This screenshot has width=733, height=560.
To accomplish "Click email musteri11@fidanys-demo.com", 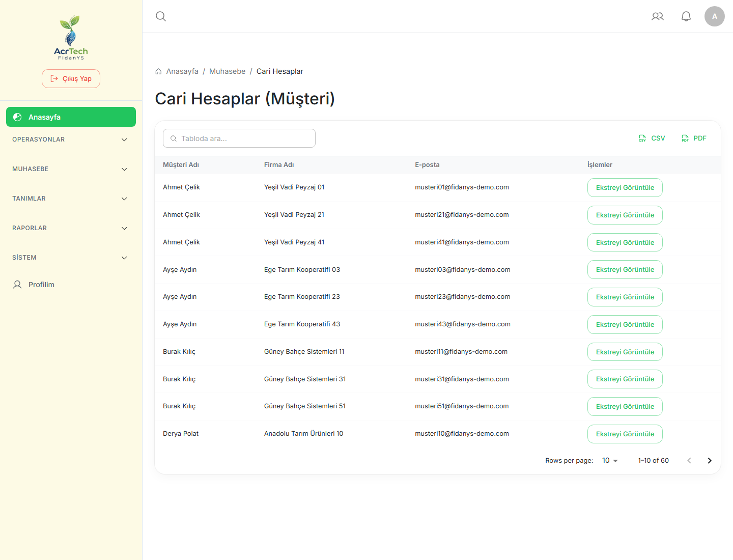I will tap(461, 352).
